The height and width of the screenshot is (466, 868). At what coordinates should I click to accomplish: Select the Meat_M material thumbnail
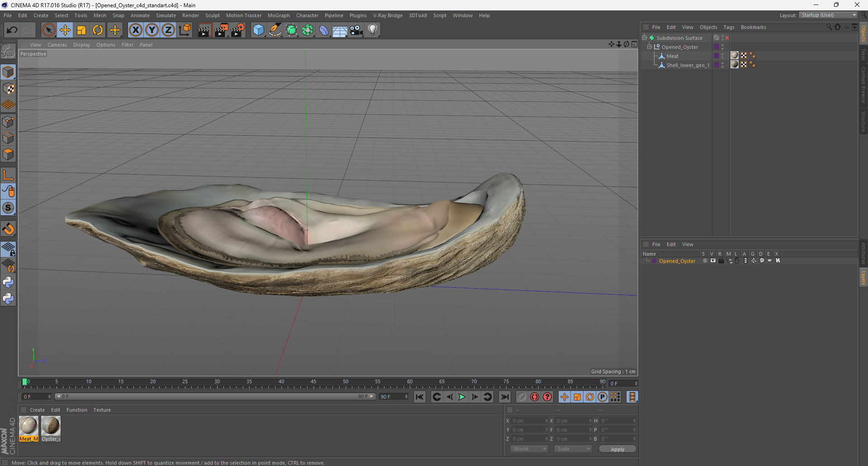click(28, 429)
